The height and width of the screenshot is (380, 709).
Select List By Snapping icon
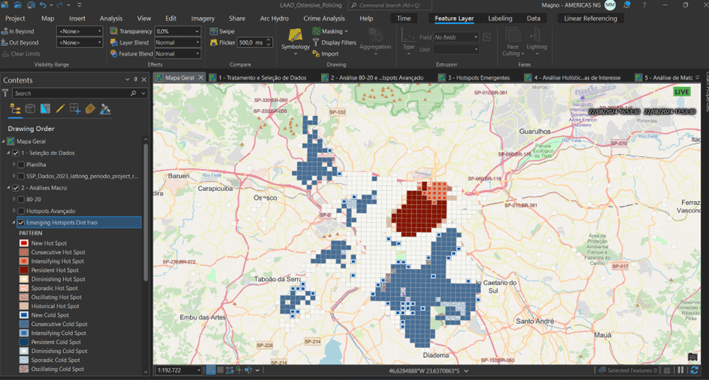click(75, 109)
